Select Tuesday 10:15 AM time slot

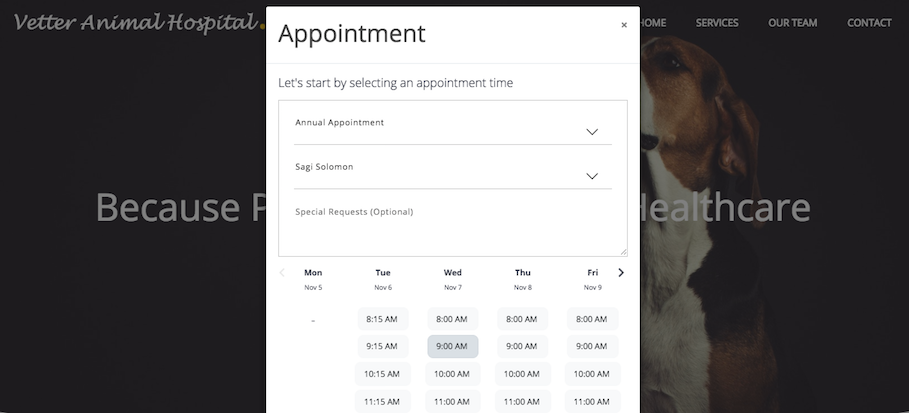click(382, 374)
